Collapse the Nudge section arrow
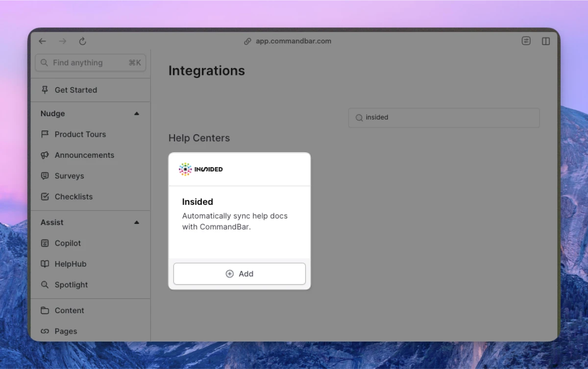The width and height of the screenshot is (588, 369). point(137,114)
